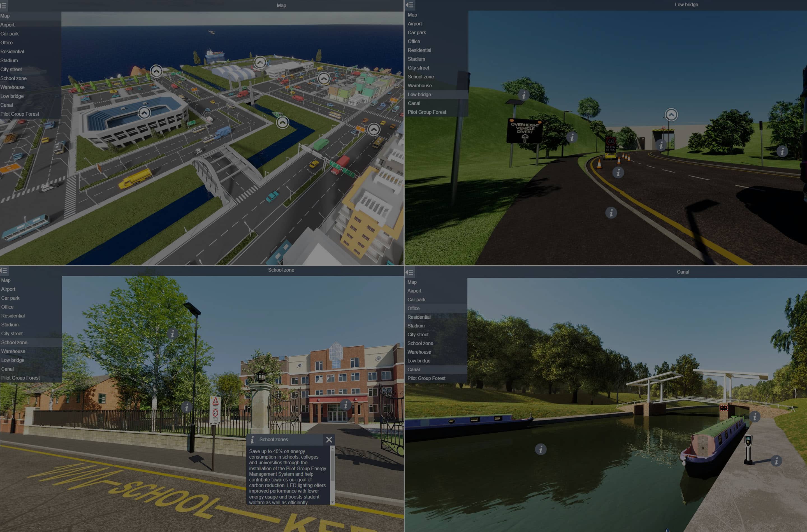Image resolution: width=807 pixels, height=532 pixels.
Task: Click the arrow hotspot above the airport hangars
Action: coord(260,62)
